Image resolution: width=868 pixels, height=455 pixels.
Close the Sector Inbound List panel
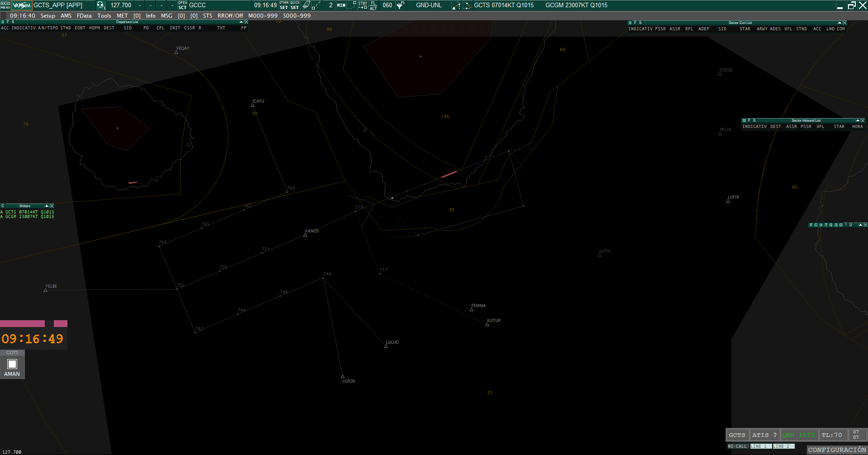click(x=863, y=120)
